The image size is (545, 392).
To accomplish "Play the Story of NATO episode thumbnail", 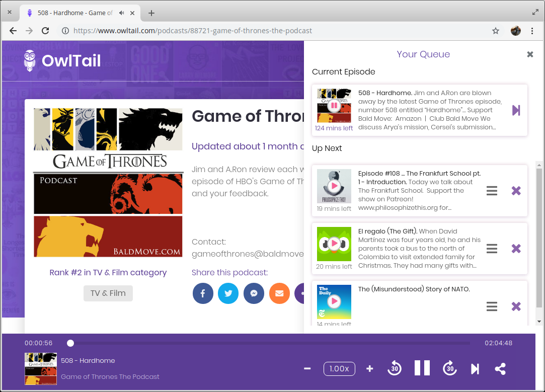I will pos(334,301).
